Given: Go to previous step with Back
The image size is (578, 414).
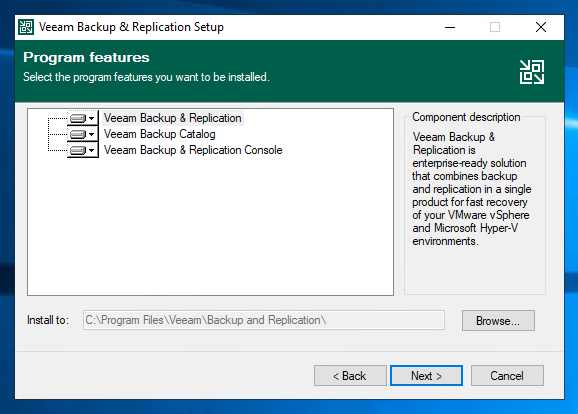Looking at the screenshot, I should (x=350, y=376).
